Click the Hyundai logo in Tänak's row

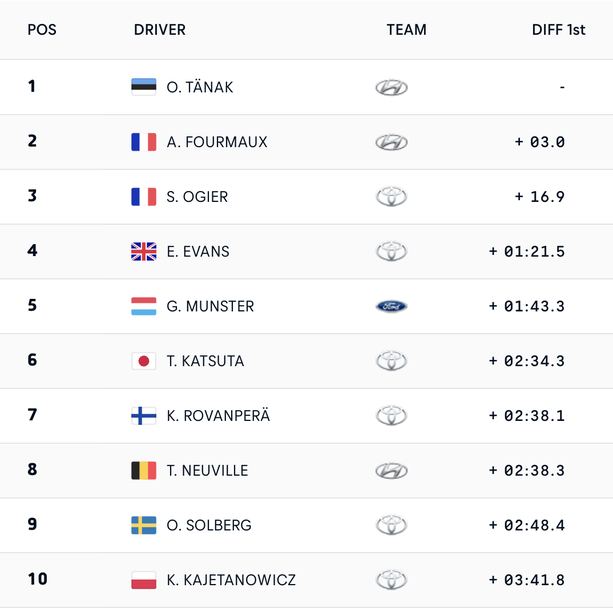pos(391,87)
